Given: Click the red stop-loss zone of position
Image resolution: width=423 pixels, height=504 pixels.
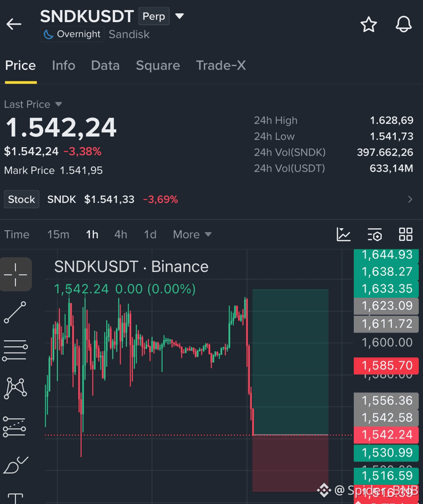Looking at the screenshot, I should pyautogui.click(x=290, y=463).
